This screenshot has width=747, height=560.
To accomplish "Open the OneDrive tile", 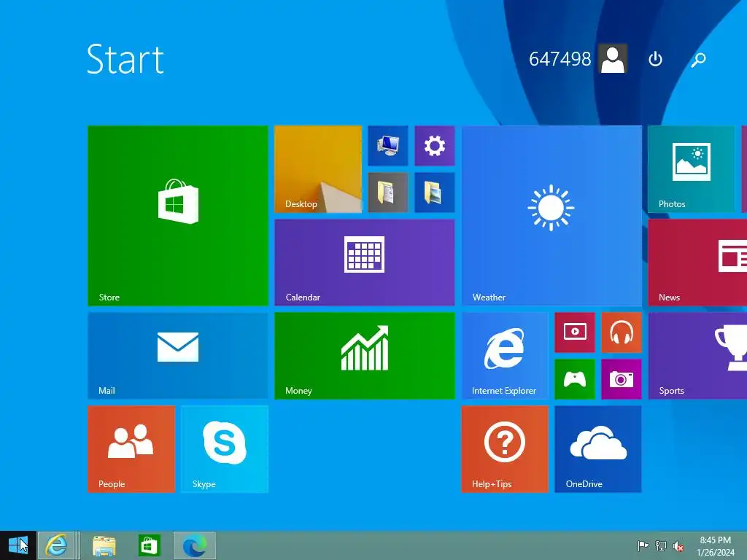I will tap(598, 448).
